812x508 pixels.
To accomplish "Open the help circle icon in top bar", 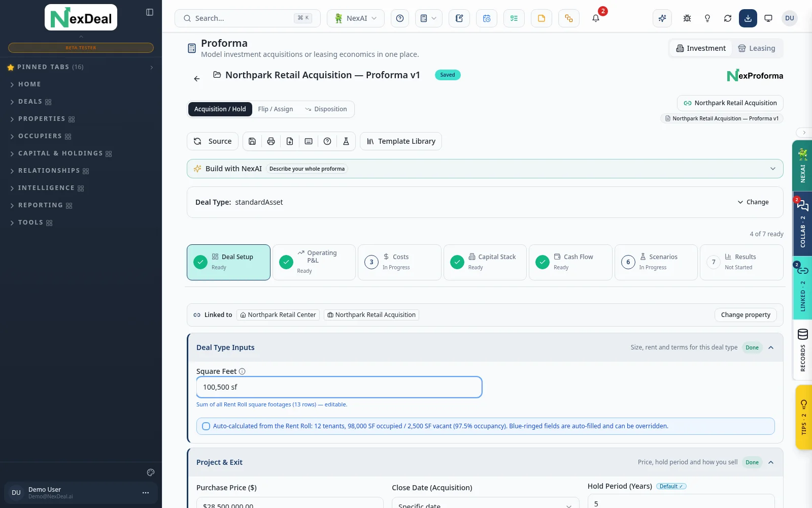I will (400, 18).
